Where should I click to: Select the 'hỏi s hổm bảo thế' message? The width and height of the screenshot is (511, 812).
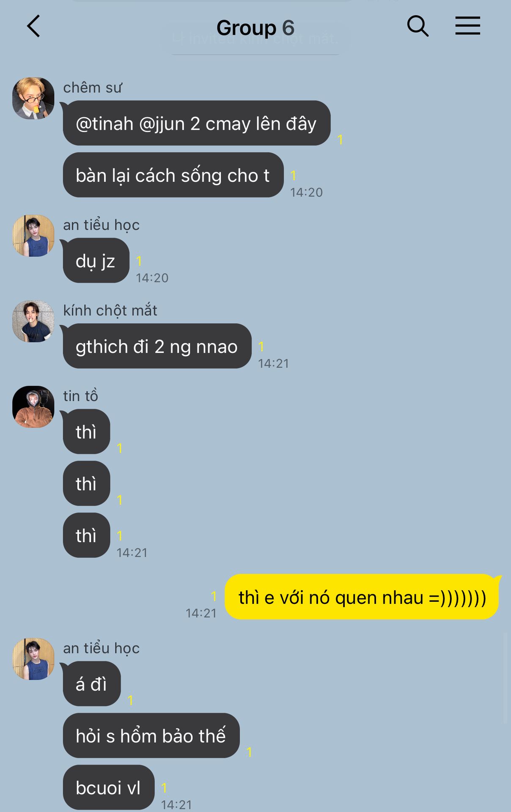coord(151,735)
